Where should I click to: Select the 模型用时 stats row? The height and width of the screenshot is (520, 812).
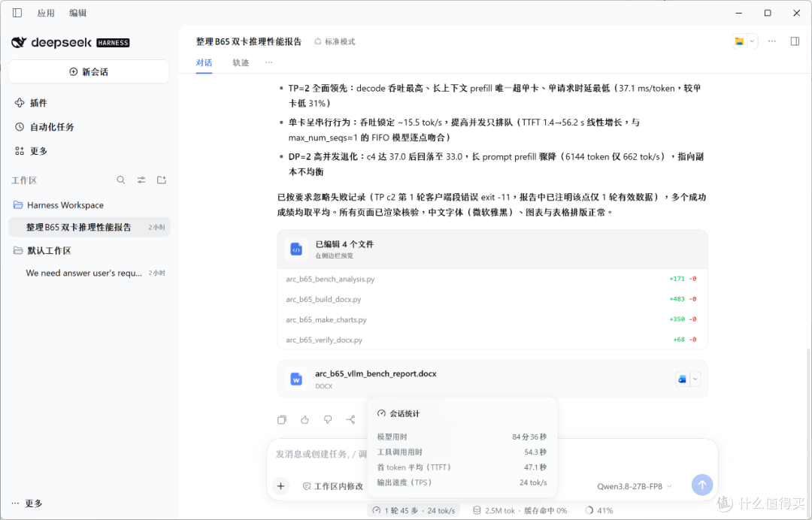[462, 437]
